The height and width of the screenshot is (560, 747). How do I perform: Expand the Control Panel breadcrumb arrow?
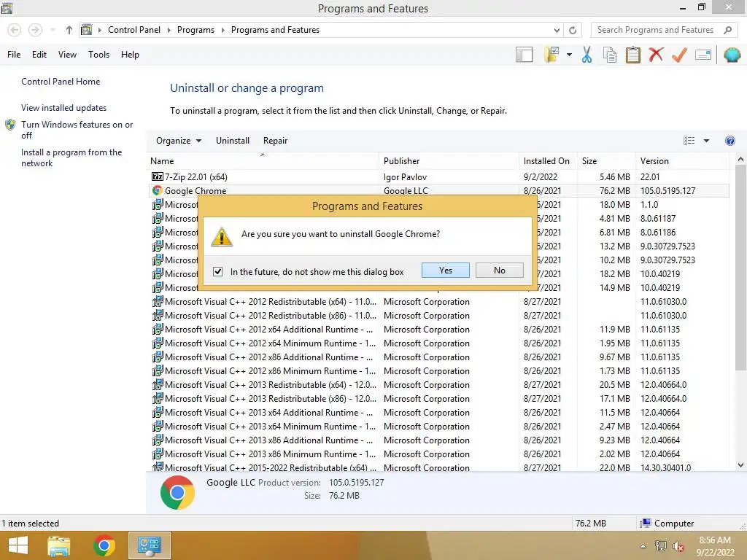coord(169,30)
